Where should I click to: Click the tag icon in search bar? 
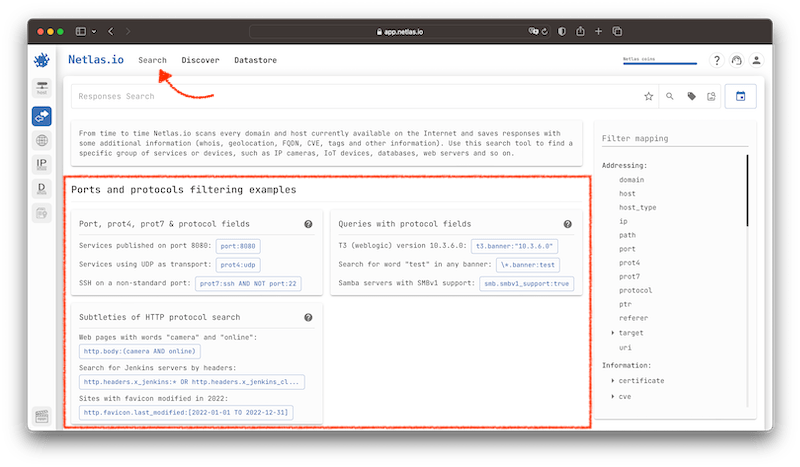691,96
